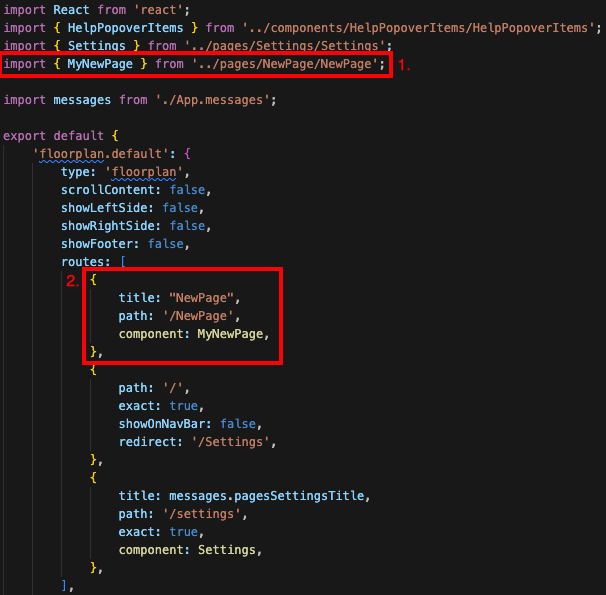Screen dimensions: 606x595
Task: Click the routes property name
Action: point(82,262)
